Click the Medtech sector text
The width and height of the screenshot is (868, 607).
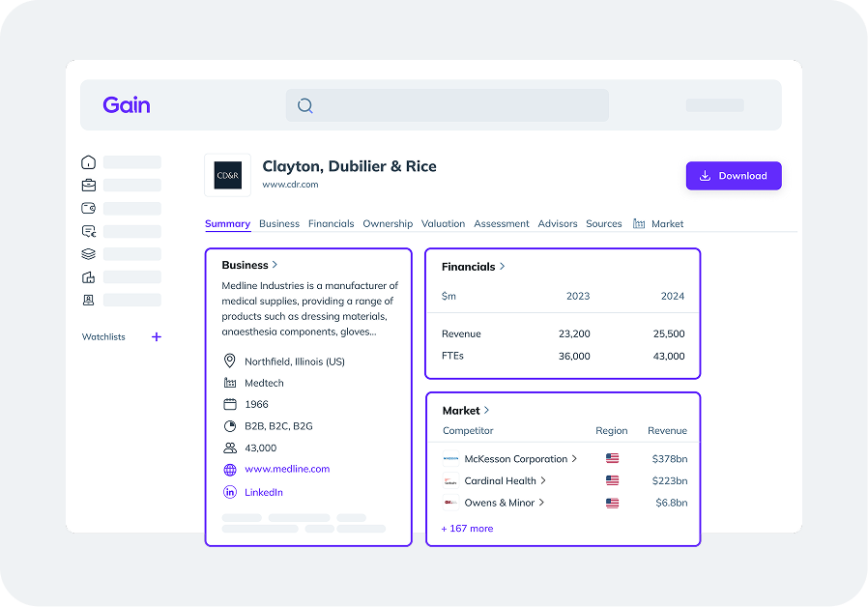coord(264,383)
